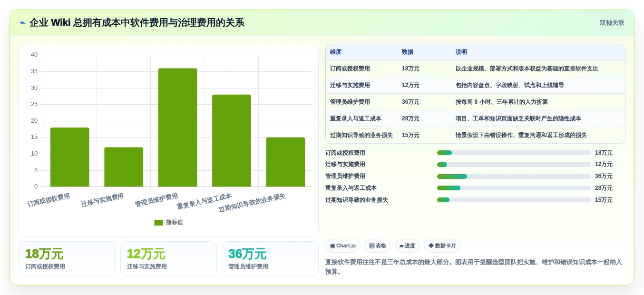Screen dimensions: 644x295
Task: Click the 订阅或授权费用 bar in chart
Action: coord(70,157)
